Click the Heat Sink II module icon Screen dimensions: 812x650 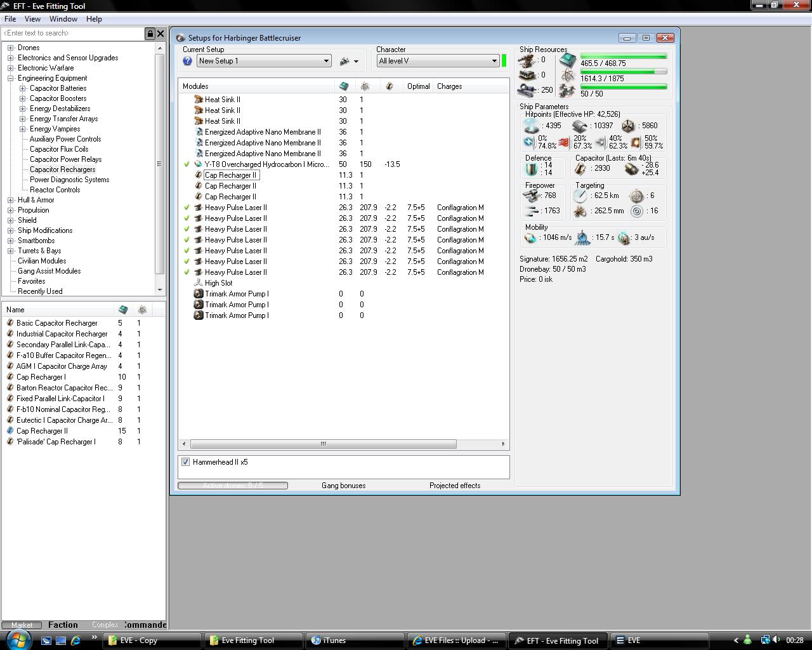point(199,100)
